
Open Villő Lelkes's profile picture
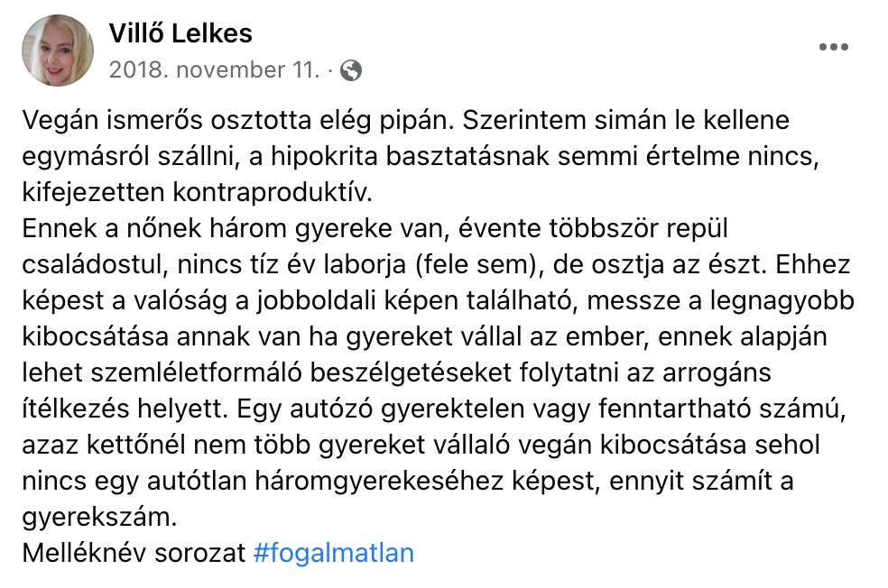(59, 51)
